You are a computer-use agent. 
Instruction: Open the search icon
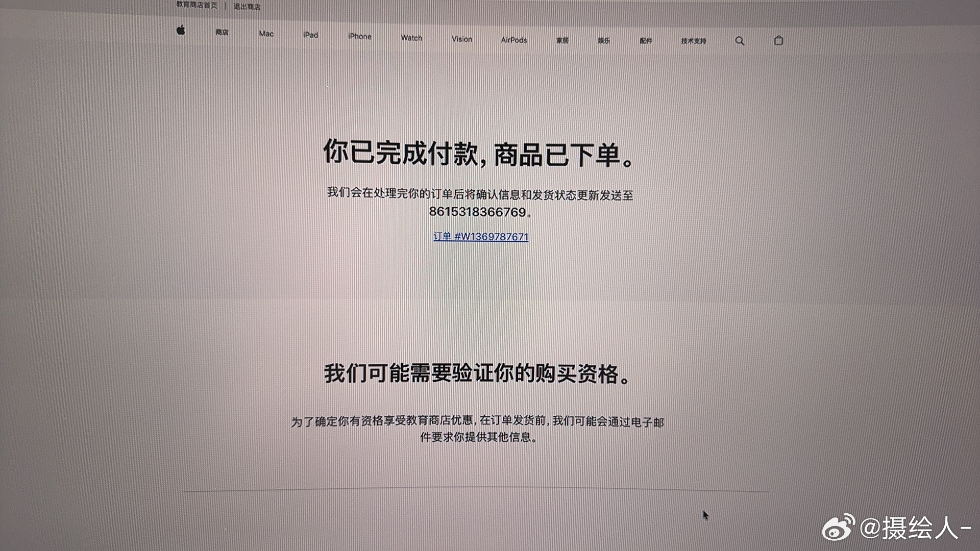(739, 41)
